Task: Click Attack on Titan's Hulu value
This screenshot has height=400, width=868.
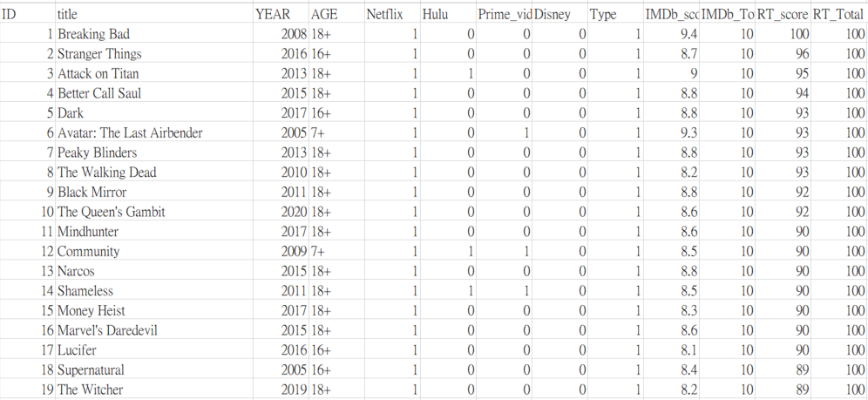Action: click(x=449, y=73)
